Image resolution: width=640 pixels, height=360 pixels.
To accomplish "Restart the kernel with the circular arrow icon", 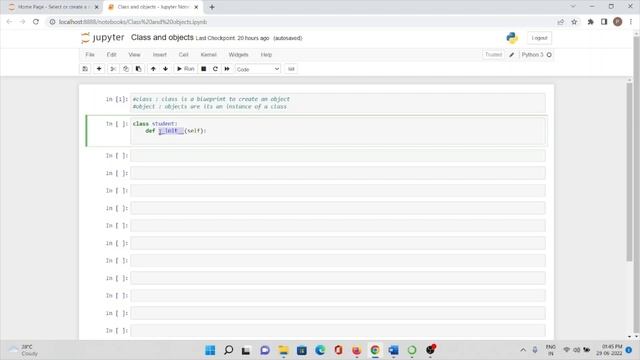I will click(x=215, y=69).
